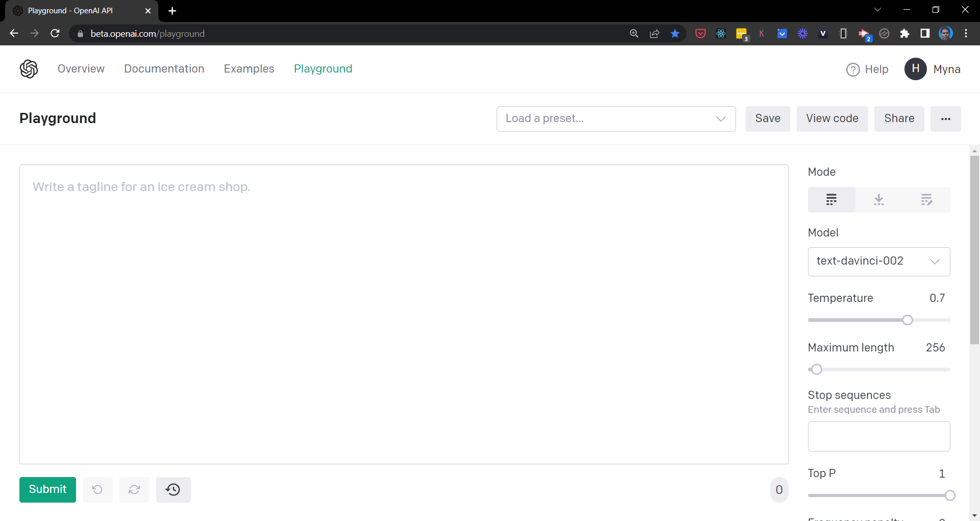Go to the Documentation tab
Image resolution: width=980 pixels, height=521 pixels.
164,69
